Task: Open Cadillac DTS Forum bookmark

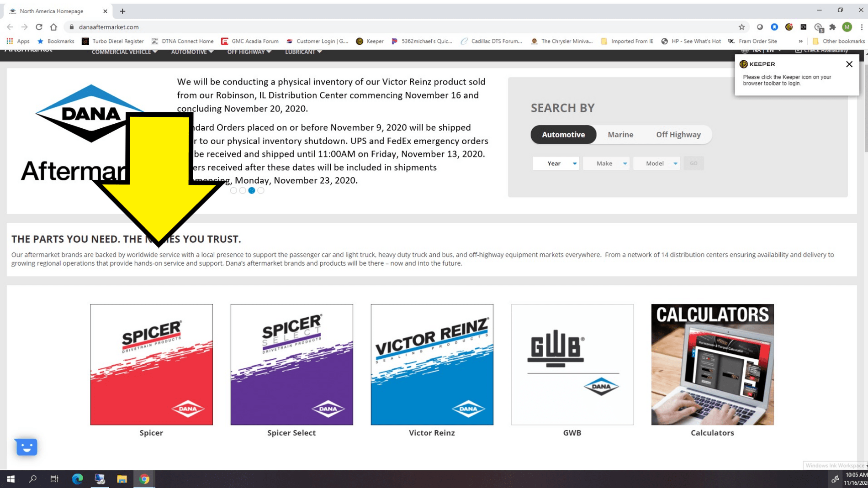Action: click(x=491, y=41)
